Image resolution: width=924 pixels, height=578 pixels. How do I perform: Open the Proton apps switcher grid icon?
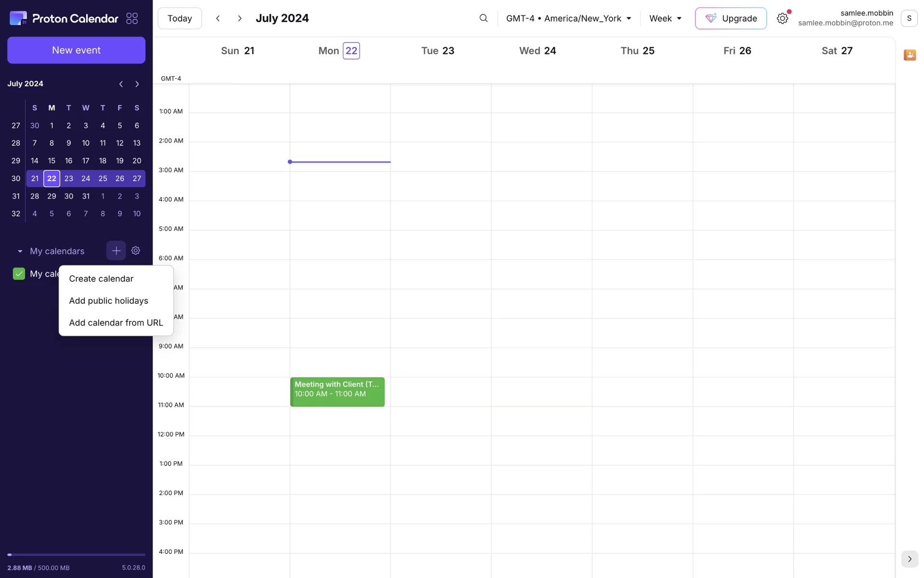click(x=132, y=18)
